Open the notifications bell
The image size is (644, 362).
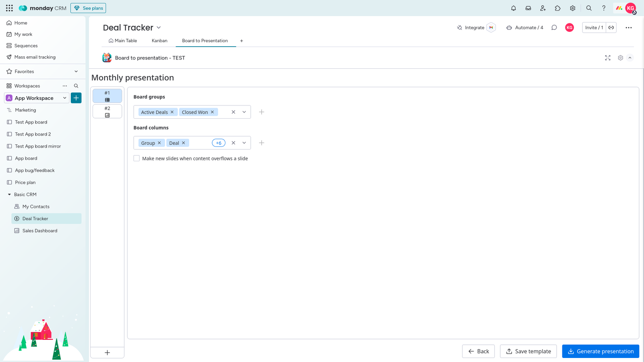(x=513, y=8)
